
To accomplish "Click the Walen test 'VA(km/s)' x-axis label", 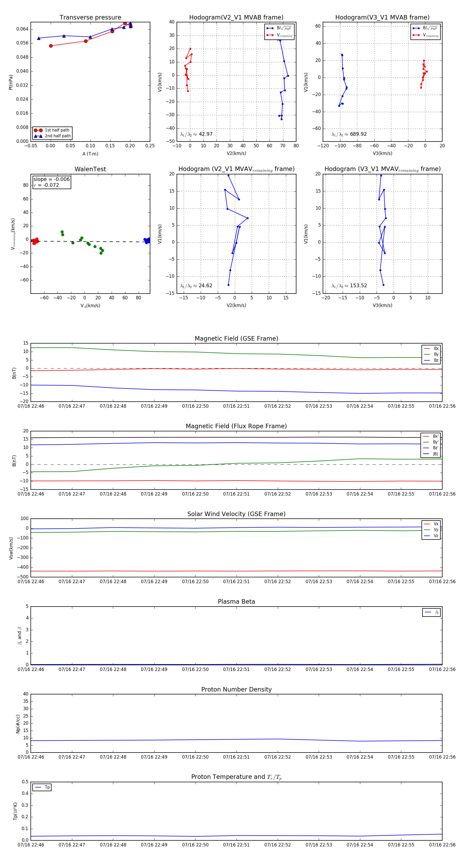I will tap(90, 306).
